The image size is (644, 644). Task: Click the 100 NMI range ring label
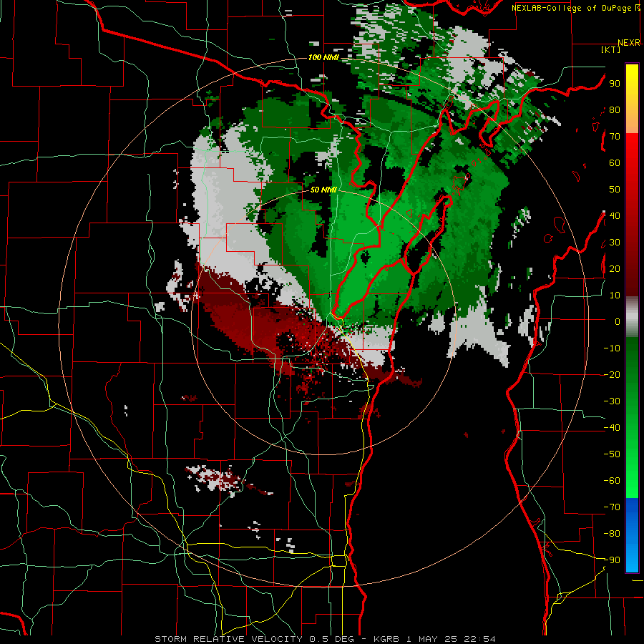(x=323, y=57)
